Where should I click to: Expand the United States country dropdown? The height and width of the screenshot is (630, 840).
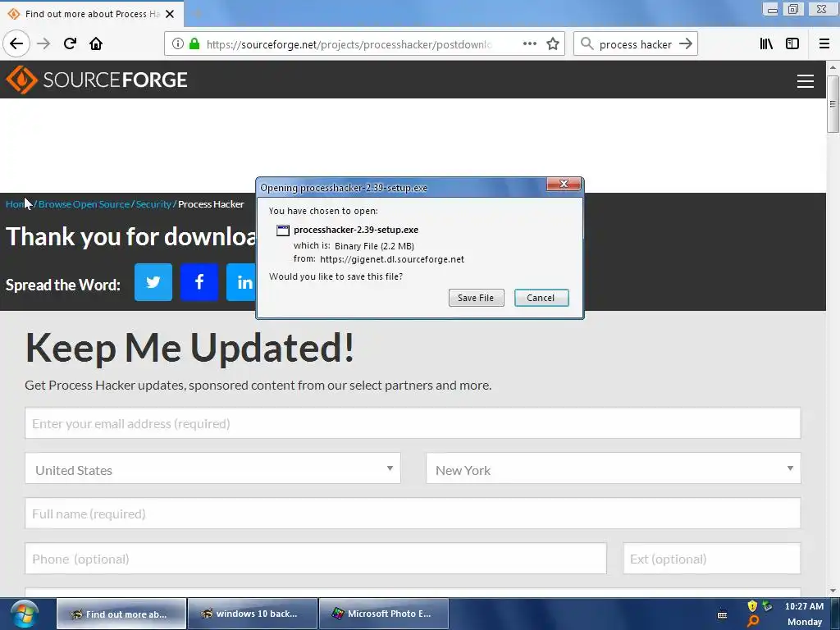click(212, 468)
